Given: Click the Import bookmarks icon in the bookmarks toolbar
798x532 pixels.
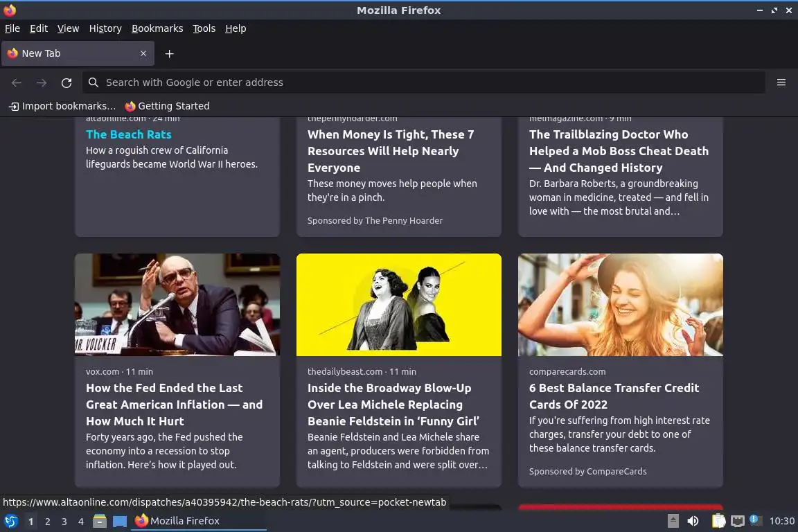Looking at the screenshot, I should [15, 107].
